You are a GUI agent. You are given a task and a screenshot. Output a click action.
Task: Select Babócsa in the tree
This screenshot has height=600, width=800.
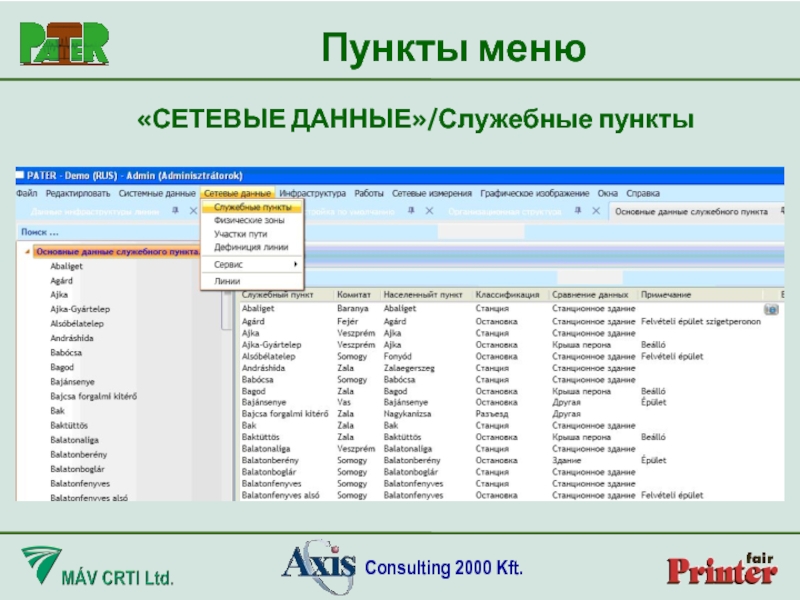coord(66,353)
